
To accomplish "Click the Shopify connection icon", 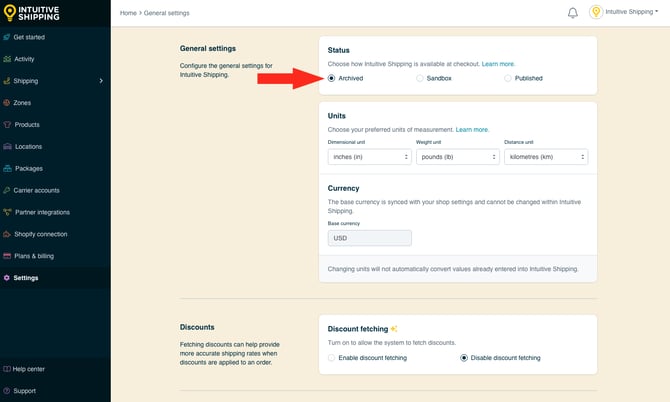I will coord(7,234).
